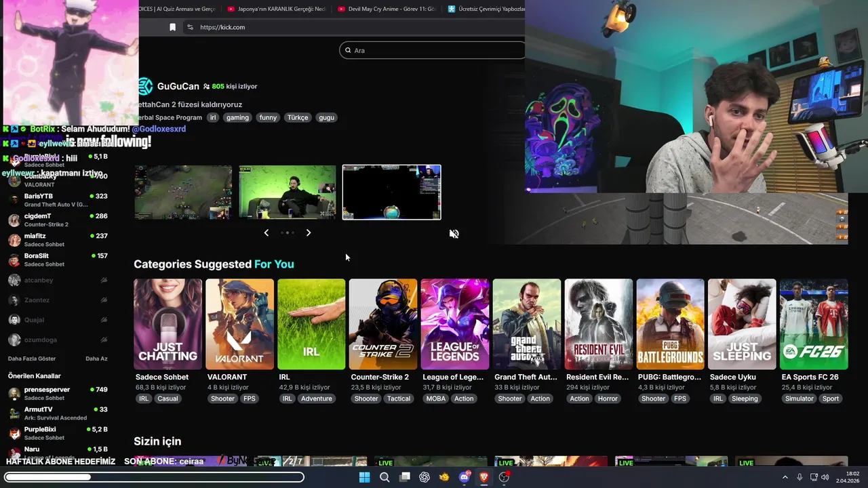This screenshot has height=488, width=868.
Task: Click the Horror tag under Resident Evil
Action: coord(608,399)
